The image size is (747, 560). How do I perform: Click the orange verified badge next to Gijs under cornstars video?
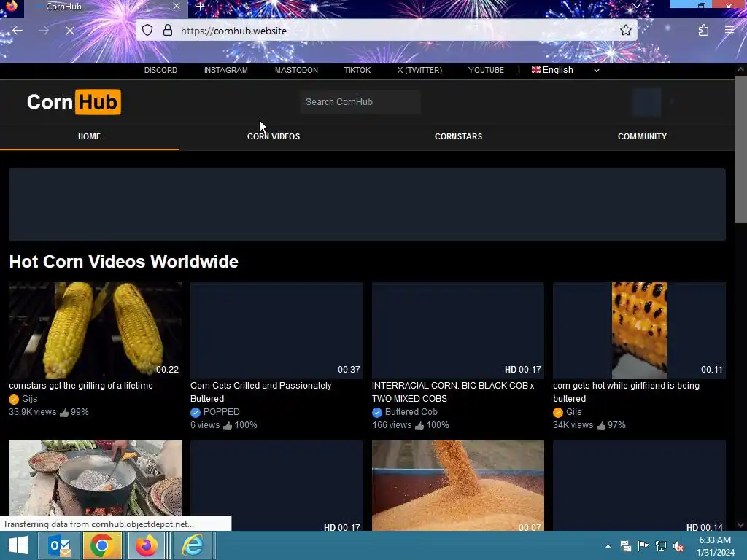point(14,400)
